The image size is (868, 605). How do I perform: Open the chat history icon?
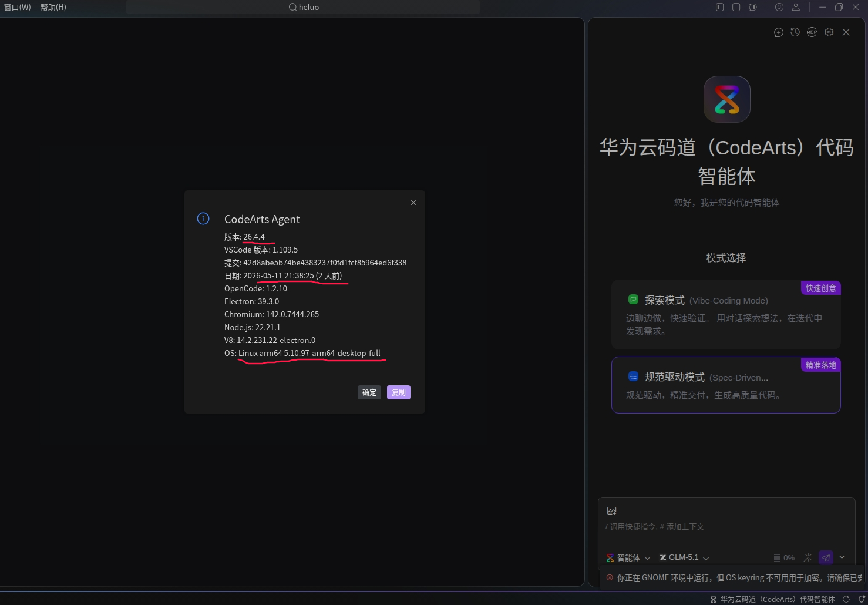(x=795, y=32)
